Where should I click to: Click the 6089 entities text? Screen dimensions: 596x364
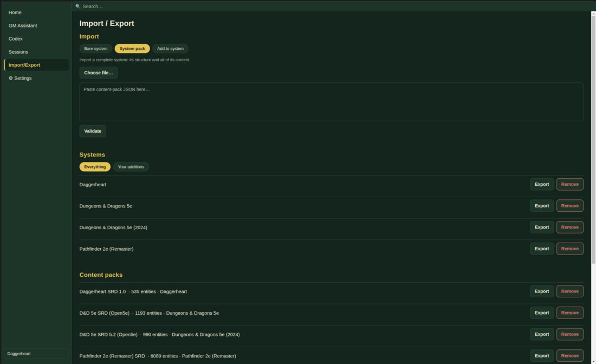click(164, 356)
